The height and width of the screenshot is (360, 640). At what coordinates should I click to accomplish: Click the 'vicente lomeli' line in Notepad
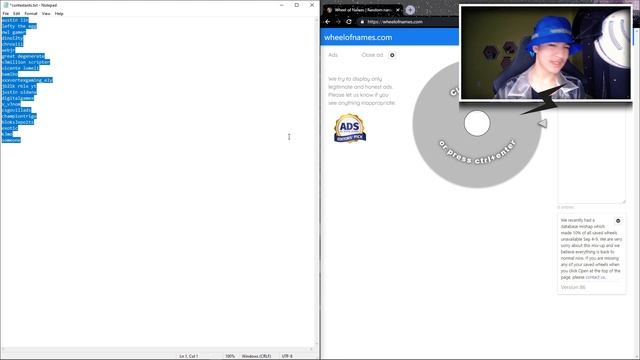[x=20, y=68]
